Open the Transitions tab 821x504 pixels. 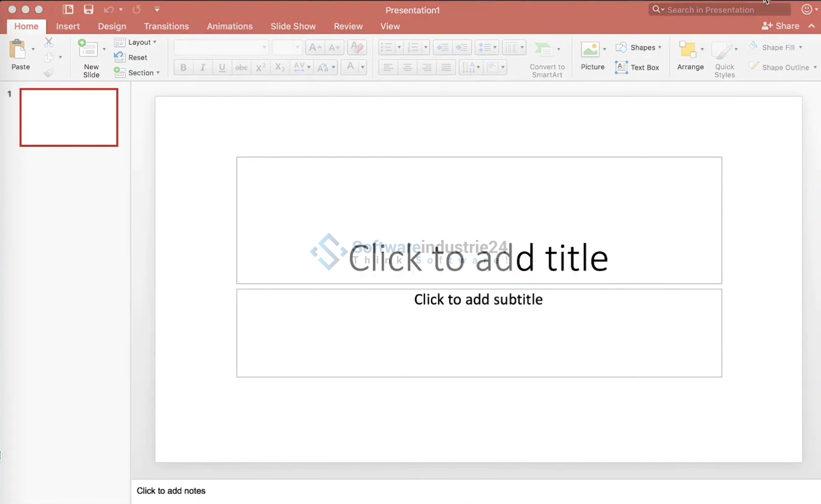pos(166,27)
